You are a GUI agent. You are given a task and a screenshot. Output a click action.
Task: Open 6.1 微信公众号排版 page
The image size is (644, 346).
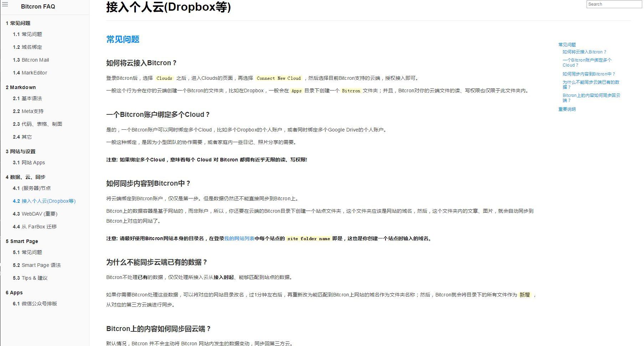[35, 304]
